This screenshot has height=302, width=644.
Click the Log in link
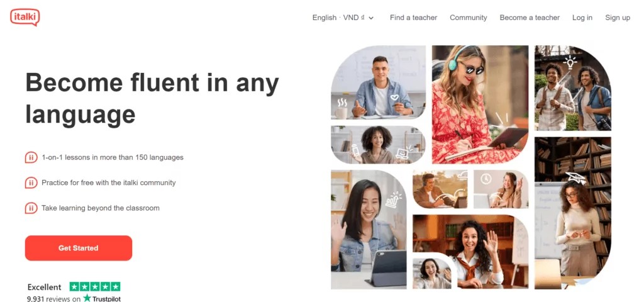(582, 18)
